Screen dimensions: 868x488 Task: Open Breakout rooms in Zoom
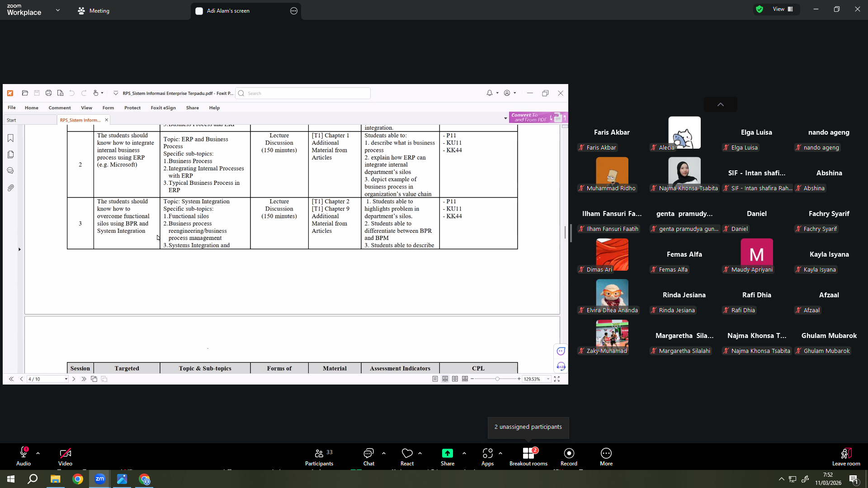click(528, 457)
